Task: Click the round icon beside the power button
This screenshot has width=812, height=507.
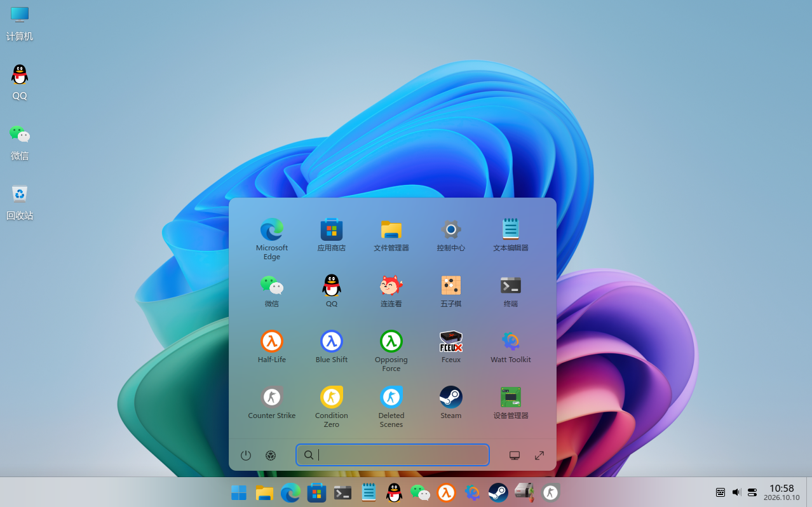Action: pyautogui.click(x=271, y=455)
